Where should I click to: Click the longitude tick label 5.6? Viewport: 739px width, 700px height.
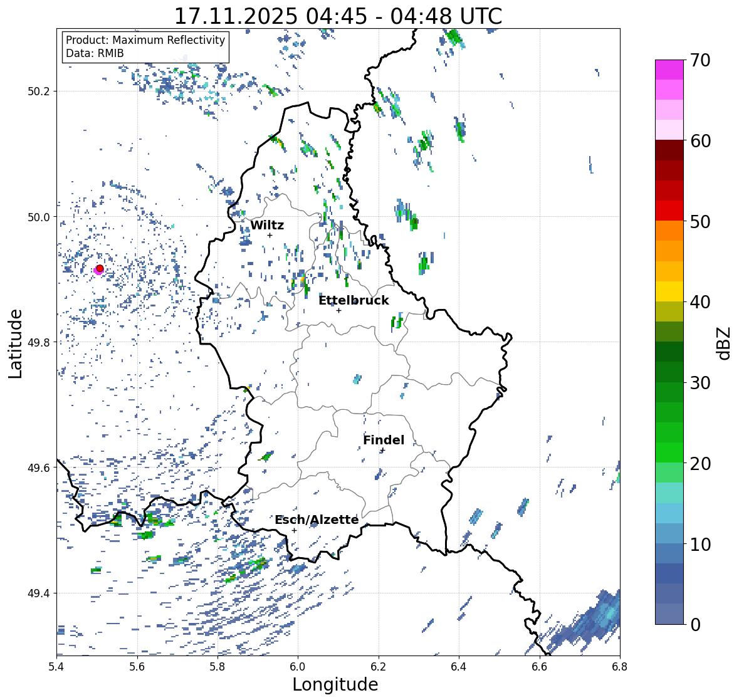coord(137,666)
